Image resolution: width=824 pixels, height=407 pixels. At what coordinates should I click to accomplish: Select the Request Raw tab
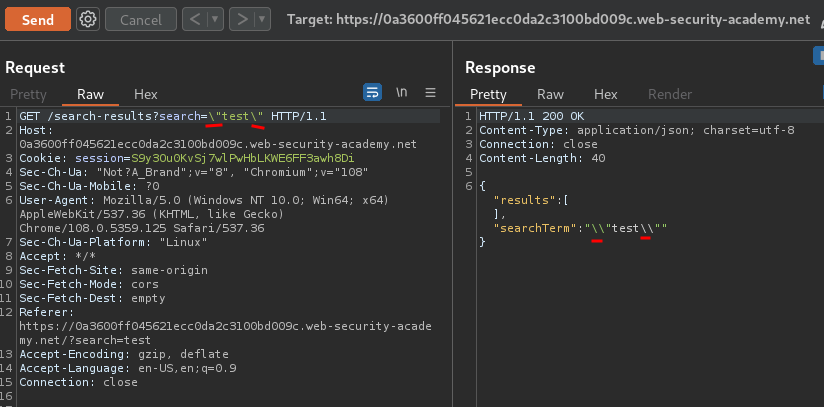(90, 94)
